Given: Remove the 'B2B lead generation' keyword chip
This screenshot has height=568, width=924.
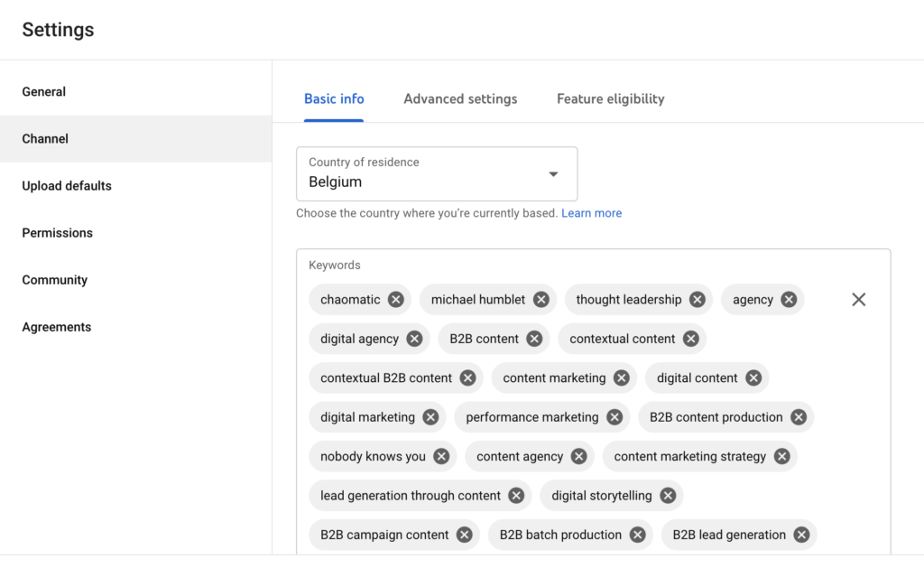Looking at the screenshot, I should pyautogui.click(x=801, y=535).
